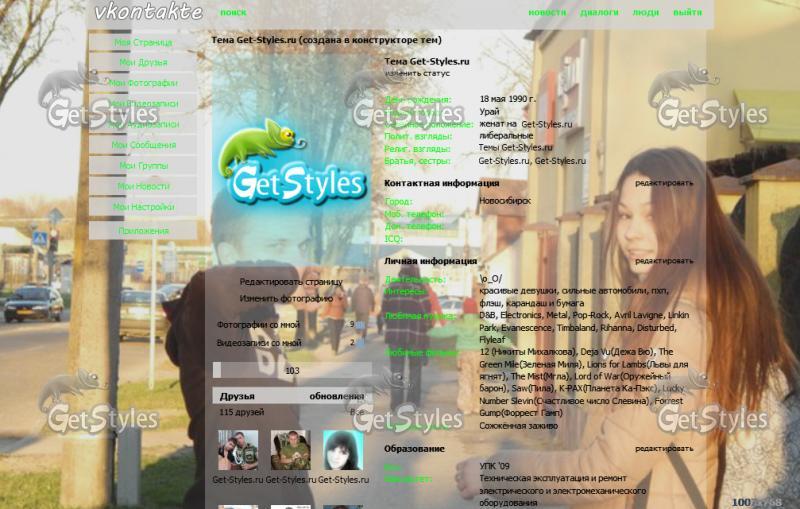Click Редактировать страницу link
The height and width of the screenshot is (509, 800).
click(x=291, y=282)
